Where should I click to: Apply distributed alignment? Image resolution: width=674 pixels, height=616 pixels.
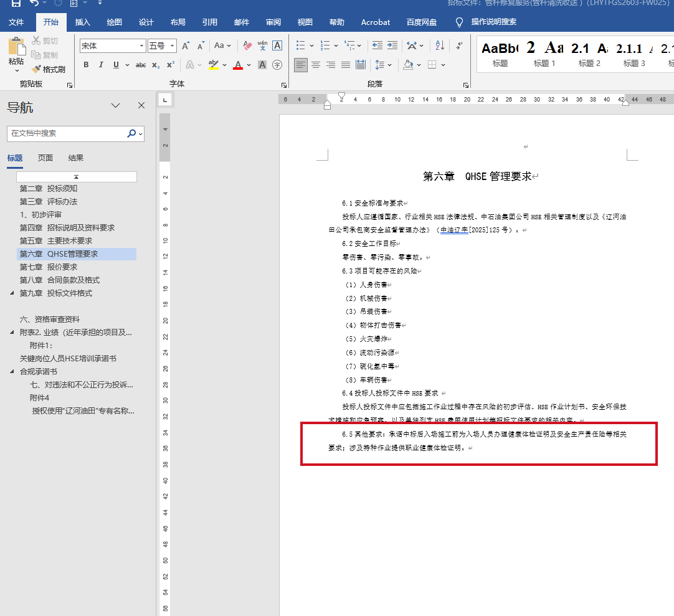(x=360, y=65)
